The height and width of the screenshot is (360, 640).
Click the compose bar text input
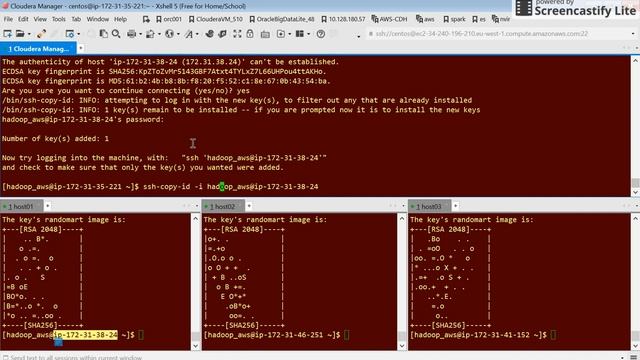pos(314,357)
